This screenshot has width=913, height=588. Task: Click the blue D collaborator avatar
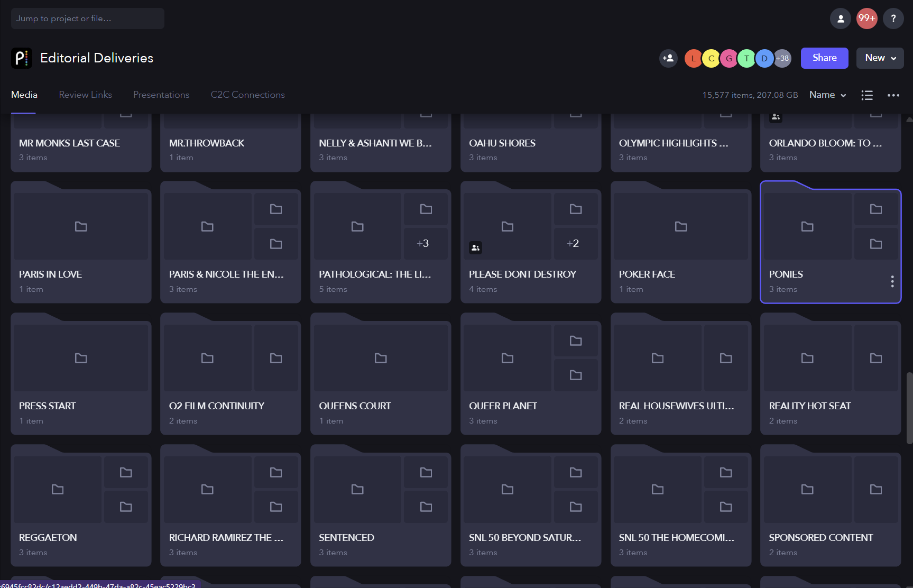coord(764,59)
